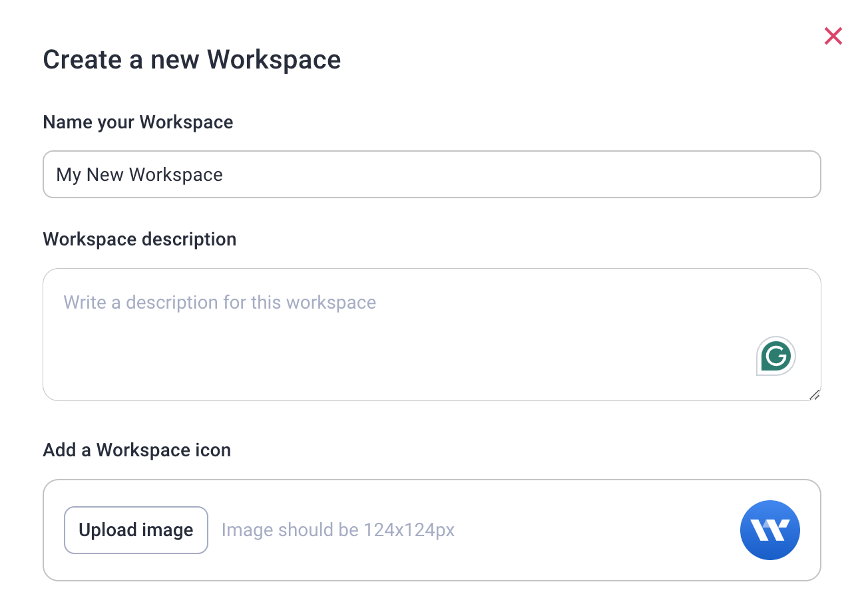Viewport: 868px width, 604px height.
Task: Click the "Add a Workspace icon" label
Action: click(136, 450)
